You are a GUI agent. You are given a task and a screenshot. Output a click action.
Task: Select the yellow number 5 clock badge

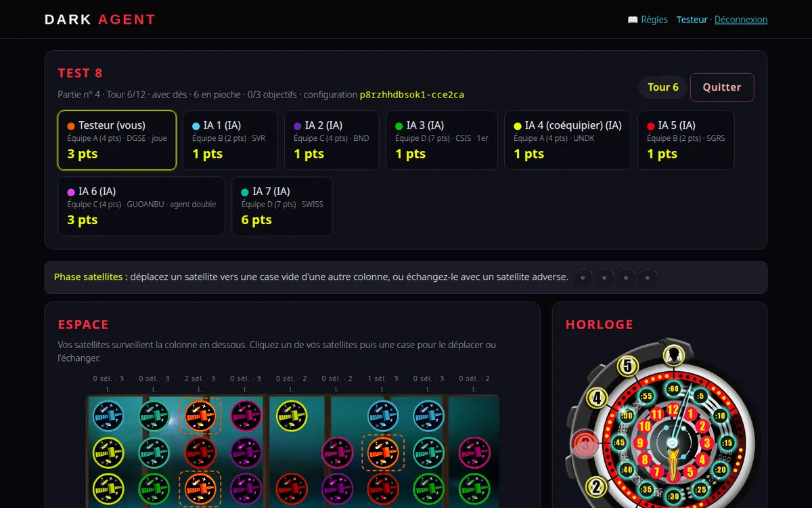(x=628, y=366)
